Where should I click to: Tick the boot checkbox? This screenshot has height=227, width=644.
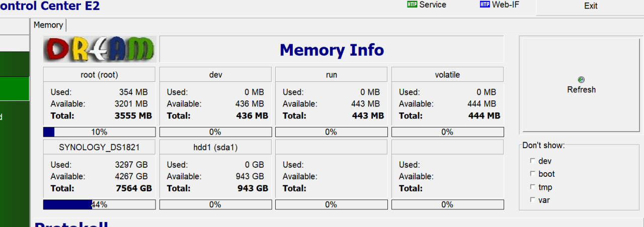tap(532, 174)
